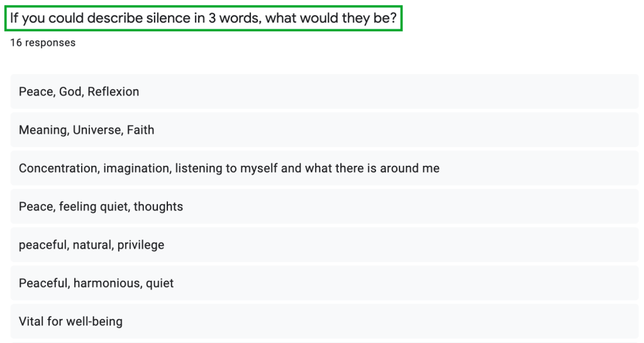The width and height of the screenshot is (644, 343).
Task: Click the response about listening to myself
Action: (x=324, y=168)
